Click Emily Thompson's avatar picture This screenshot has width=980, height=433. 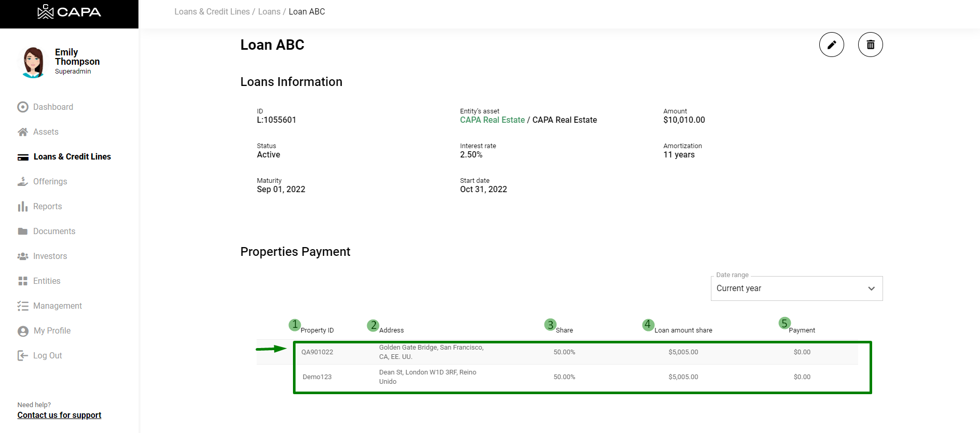tap(34, 62)
